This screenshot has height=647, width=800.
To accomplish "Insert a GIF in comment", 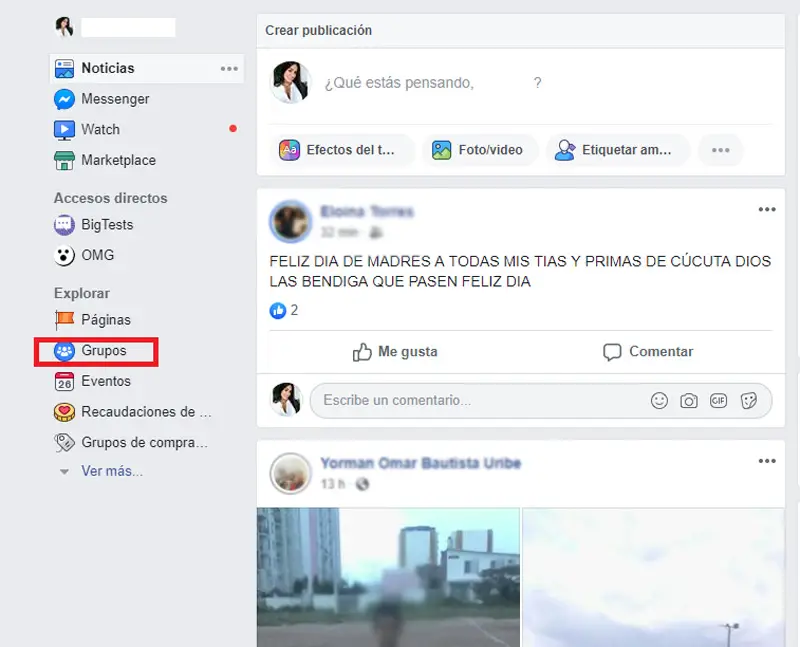I will [718, 401].
